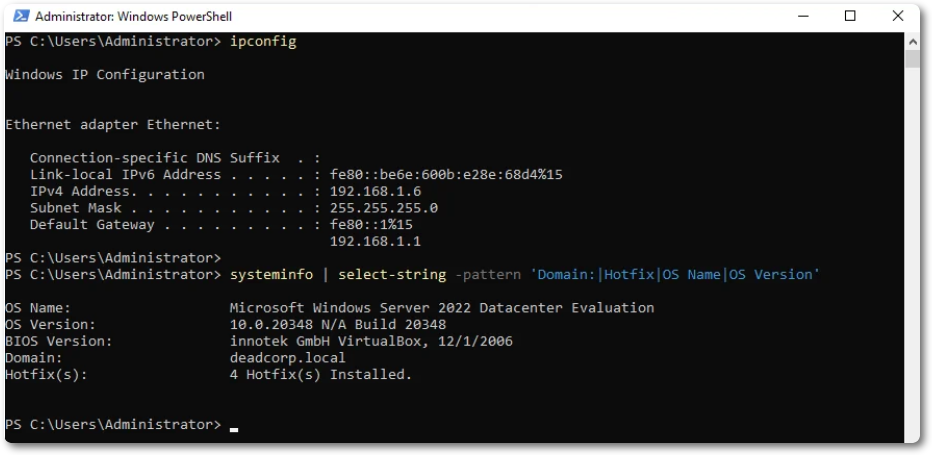932x455 pixels.
Task: Click the vertical scrollbar thumb
Action: point(912,59)
